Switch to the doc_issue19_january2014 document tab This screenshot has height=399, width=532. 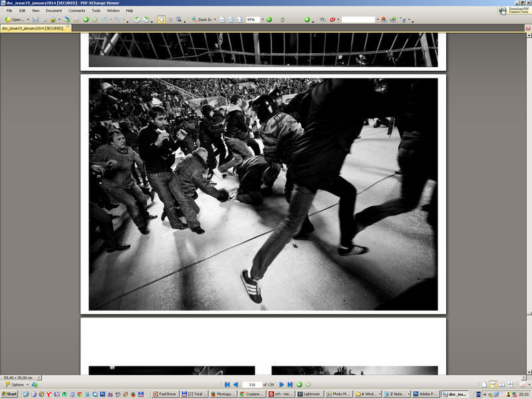(x=32, y=30)
